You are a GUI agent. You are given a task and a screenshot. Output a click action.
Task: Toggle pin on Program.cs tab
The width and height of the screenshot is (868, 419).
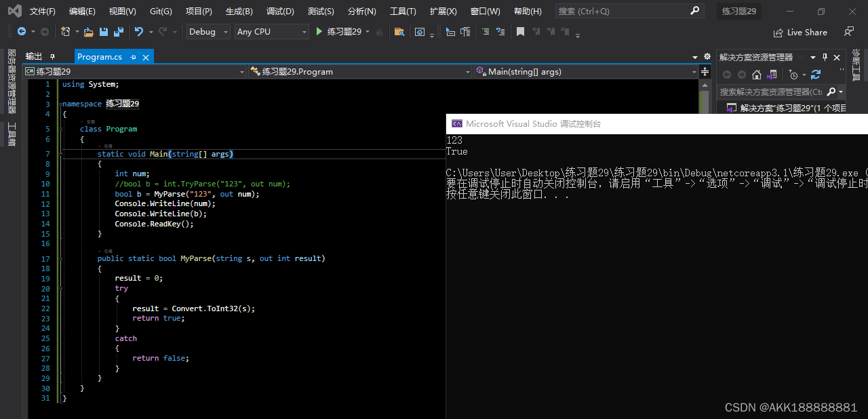coord(133,57)
